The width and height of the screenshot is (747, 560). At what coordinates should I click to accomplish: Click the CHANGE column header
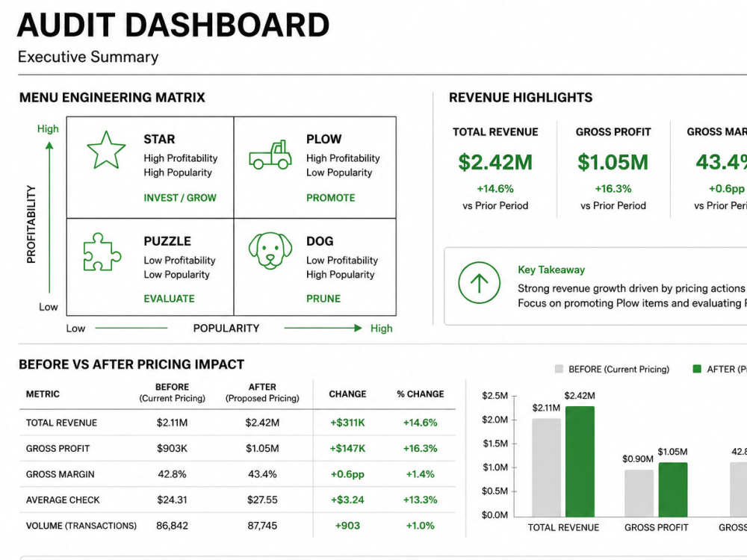click(348, 393)
